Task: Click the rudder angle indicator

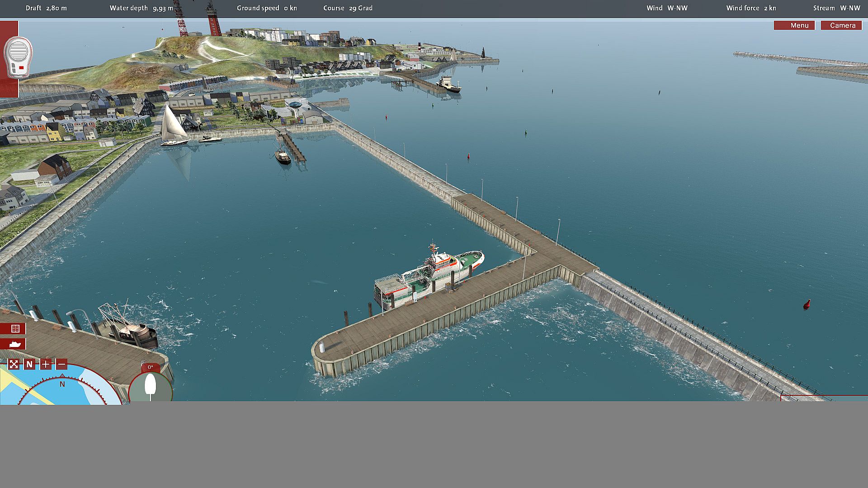Action: point(150,385)
